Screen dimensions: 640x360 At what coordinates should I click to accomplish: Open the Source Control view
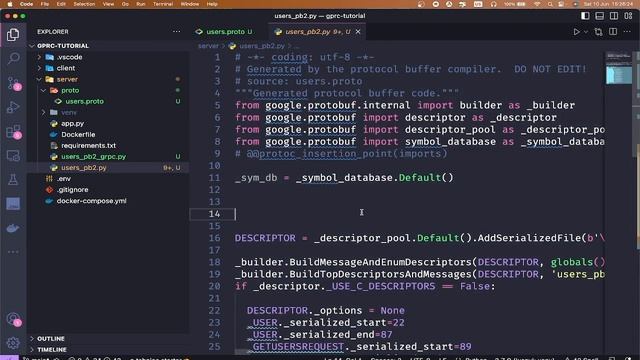pos(14,84)
